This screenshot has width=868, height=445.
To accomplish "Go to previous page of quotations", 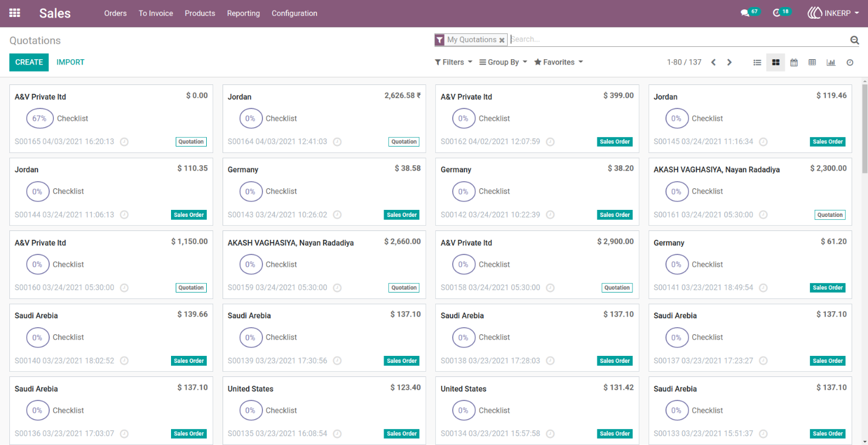I will tap(713, 62).
